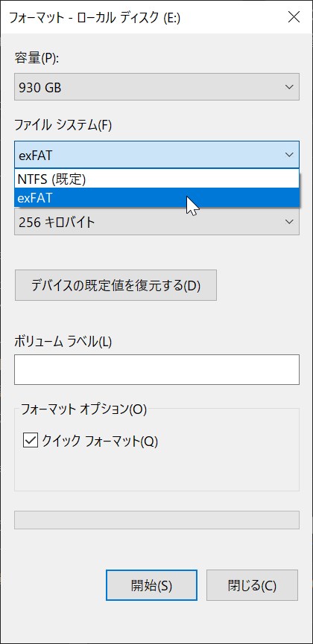
Task: Click the empty format progress bar
Action: point(156,520)
